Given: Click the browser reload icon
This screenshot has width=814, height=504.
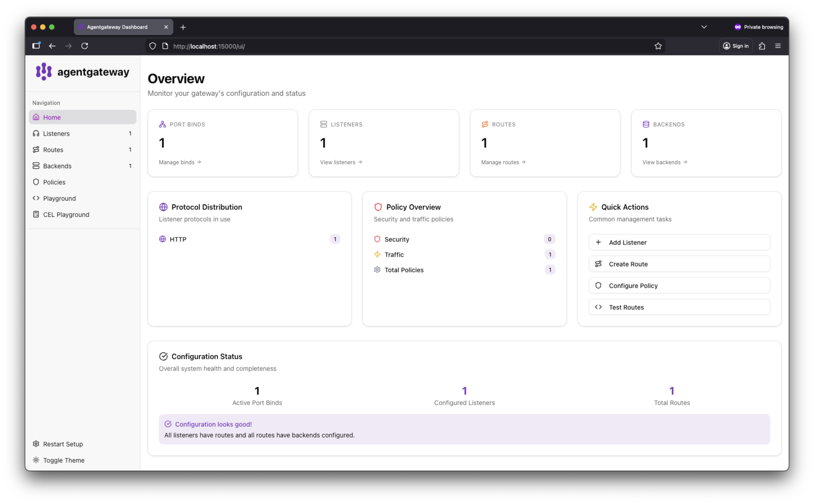Looking at the screenshot, I should [85, 46].
